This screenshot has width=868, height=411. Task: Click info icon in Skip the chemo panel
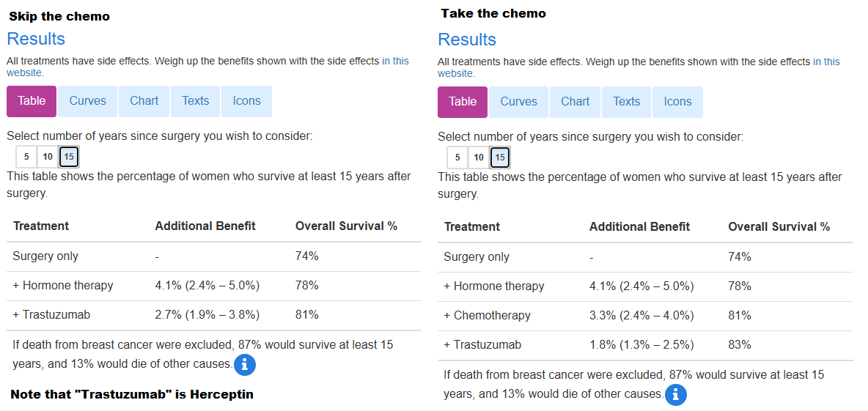coord(245,364)
